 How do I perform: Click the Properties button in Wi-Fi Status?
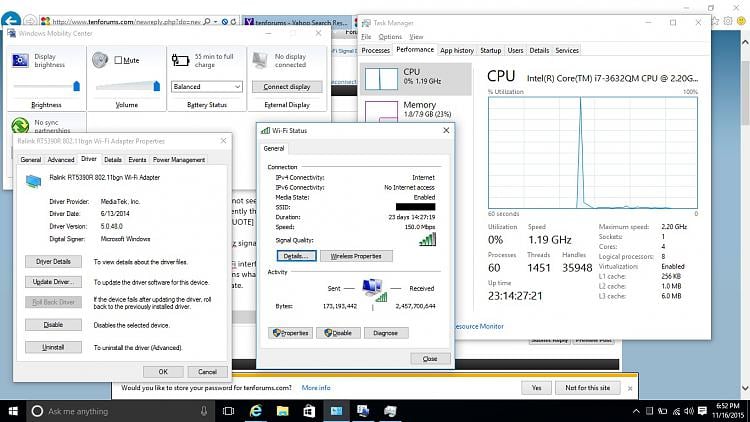click(x=290, y=333)
